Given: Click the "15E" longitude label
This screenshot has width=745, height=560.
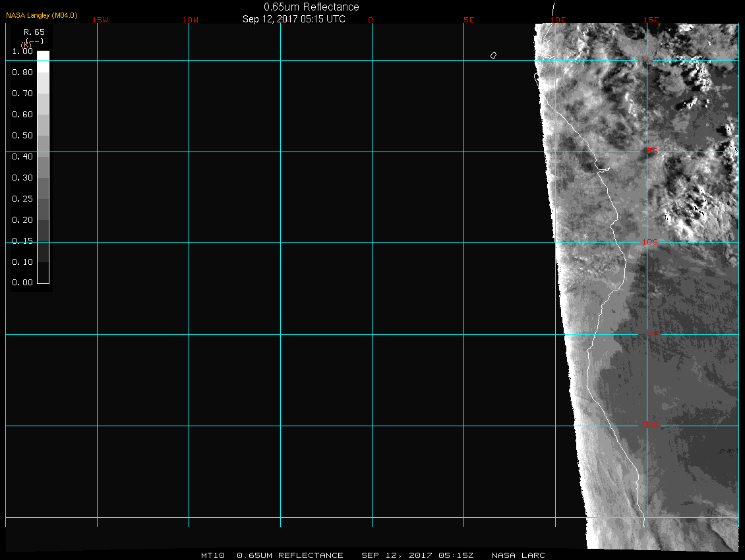Looking at the screenshot, I should (651, 20).
